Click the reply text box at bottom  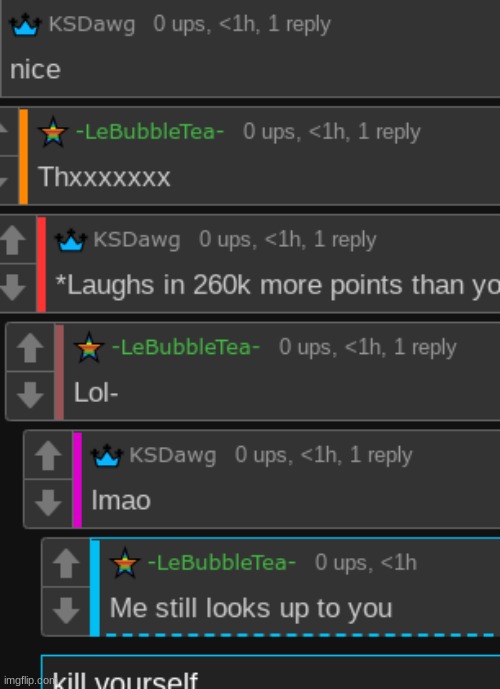(271, 672)
